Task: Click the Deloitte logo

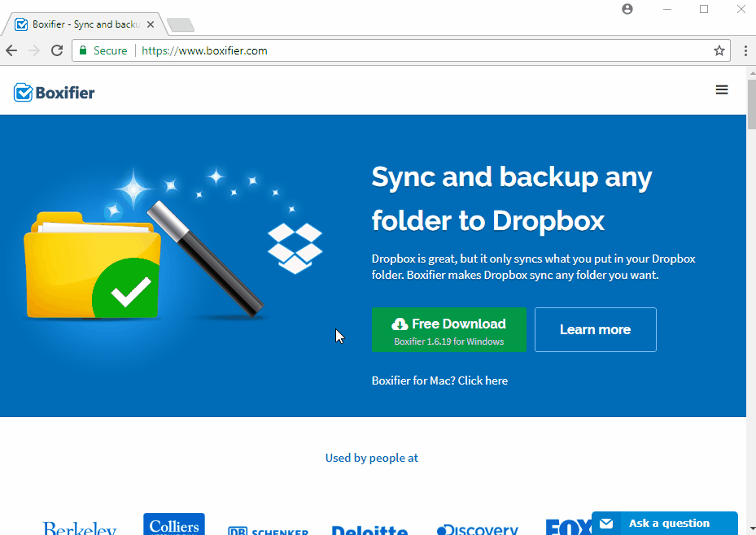Action: [x=369, y=529]
